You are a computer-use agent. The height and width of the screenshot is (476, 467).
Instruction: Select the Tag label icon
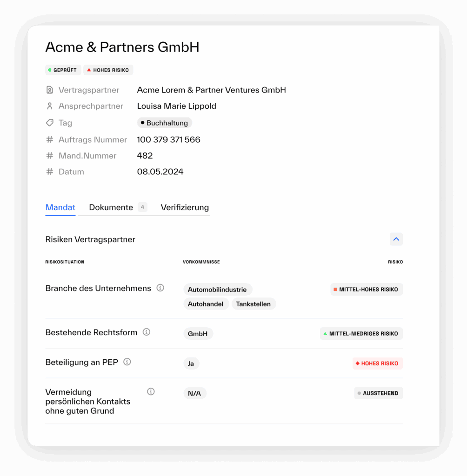50,122
